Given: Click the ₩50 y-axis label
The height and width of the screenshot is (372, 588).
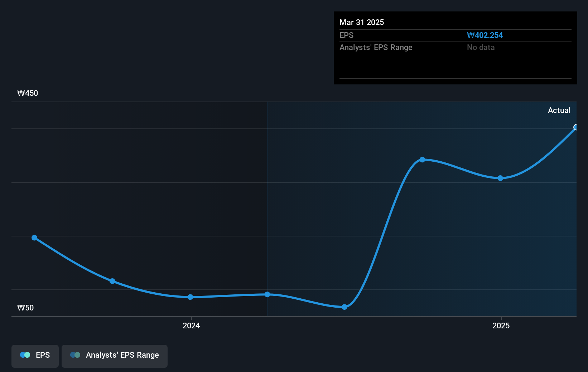Looking at the screenshot, I should click(25, 308).
